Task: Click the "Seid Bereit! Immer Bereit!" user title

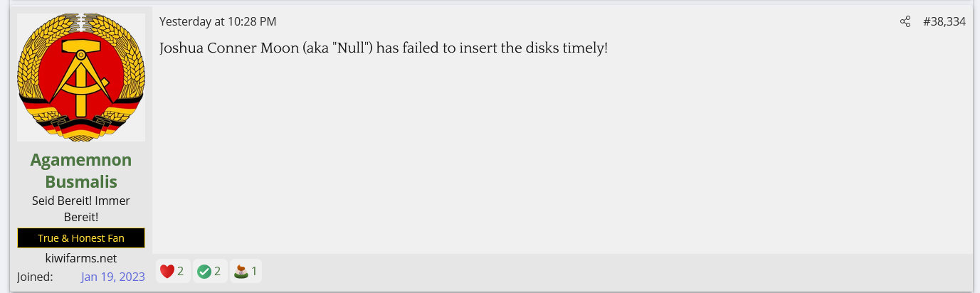Action: point(81,208)
